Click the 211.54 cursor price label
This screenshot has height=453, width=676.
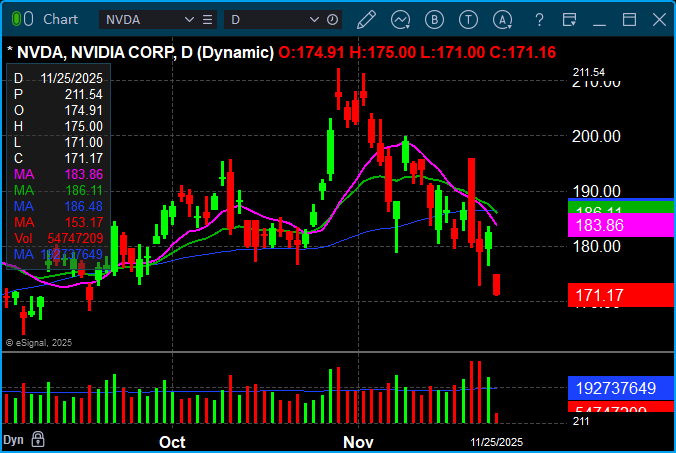[x=588, y=72]
